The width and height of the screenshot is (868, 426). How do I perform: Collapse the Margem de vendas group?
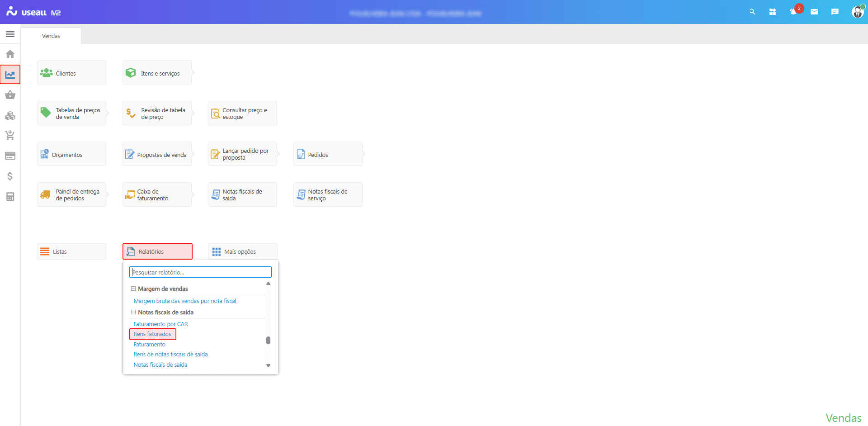click(x=133, y=289)
